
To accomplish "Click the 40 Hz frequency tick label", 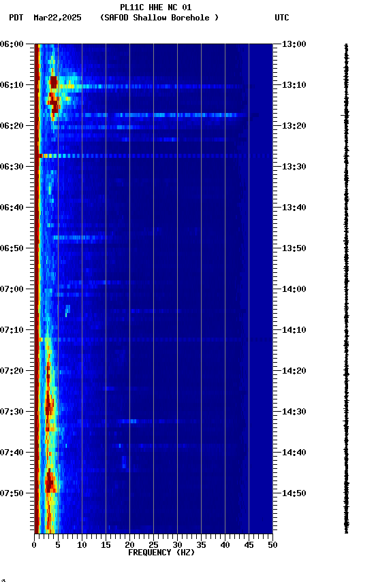I will [x=225, y=545].
